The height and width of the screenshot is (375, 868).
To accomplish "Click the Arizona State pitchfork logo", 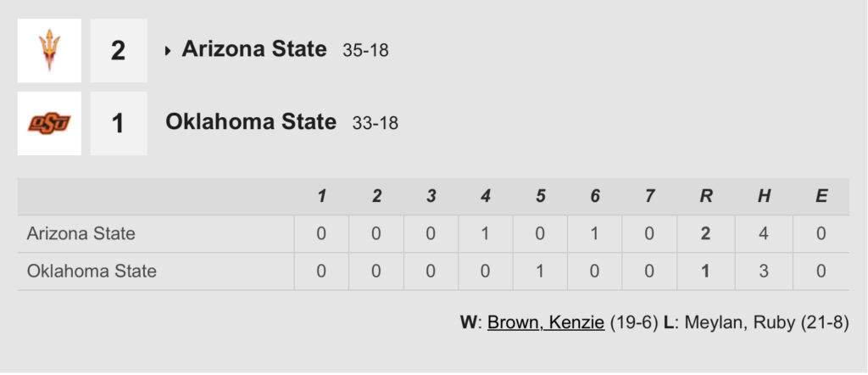I will pos(49,50).
